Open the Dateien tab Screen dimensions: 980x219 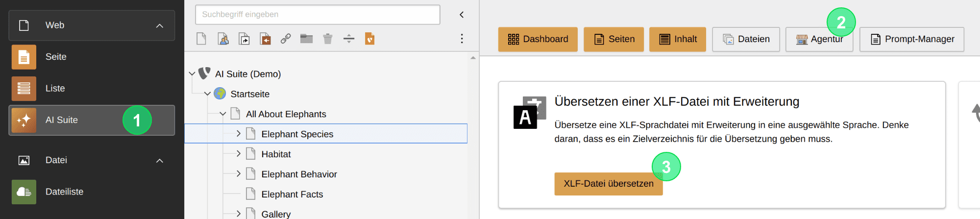click(x=746, y=39)
